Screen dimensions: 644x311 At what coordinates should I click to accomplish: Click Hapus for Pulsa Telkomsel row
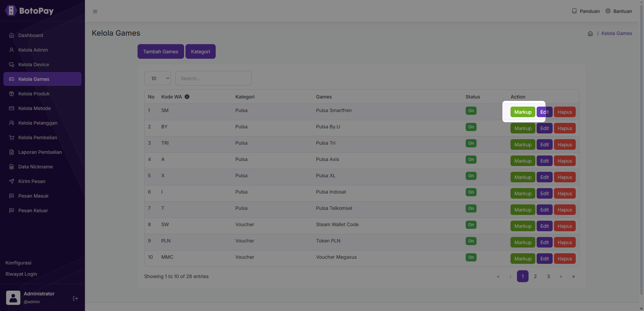point(565,210)
